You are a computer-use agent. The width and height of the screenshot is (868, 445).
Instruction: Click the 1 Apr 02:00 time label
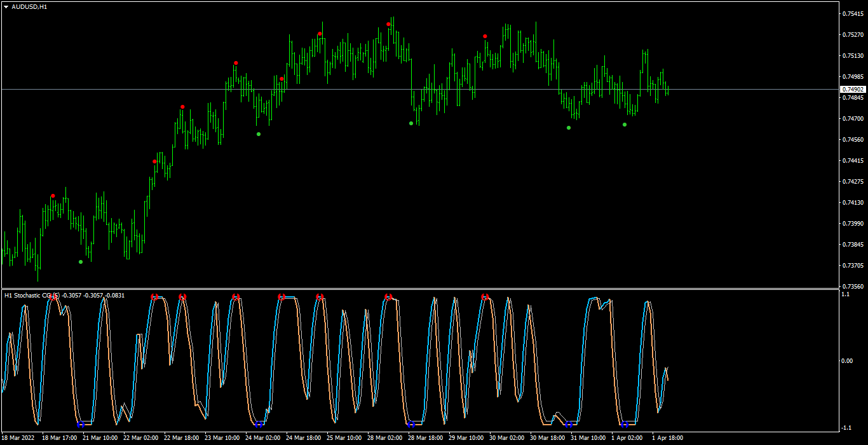click(628, 438)
